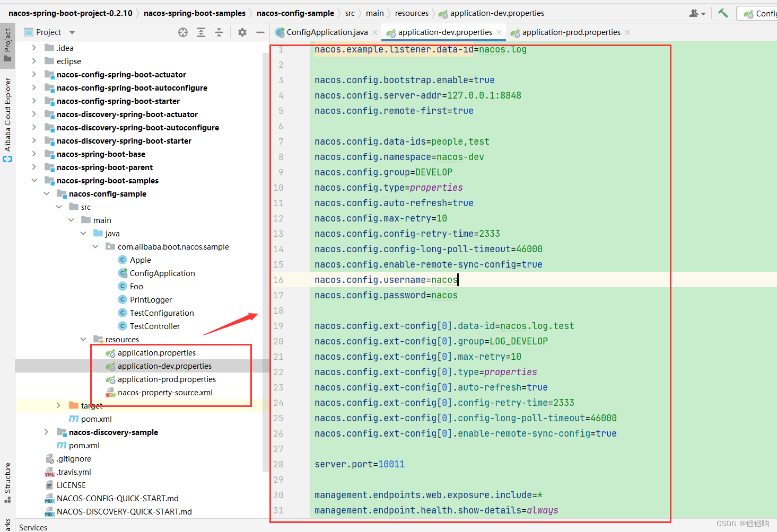Open the Project tool window sidebar tab
777x532 pixels.
7,45
